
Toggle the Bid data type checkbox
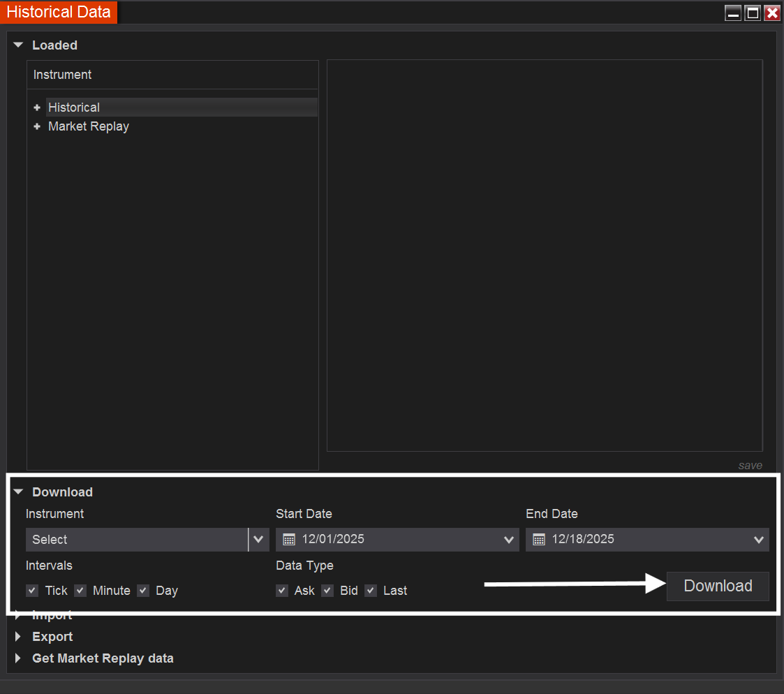(x=327, y=591)
